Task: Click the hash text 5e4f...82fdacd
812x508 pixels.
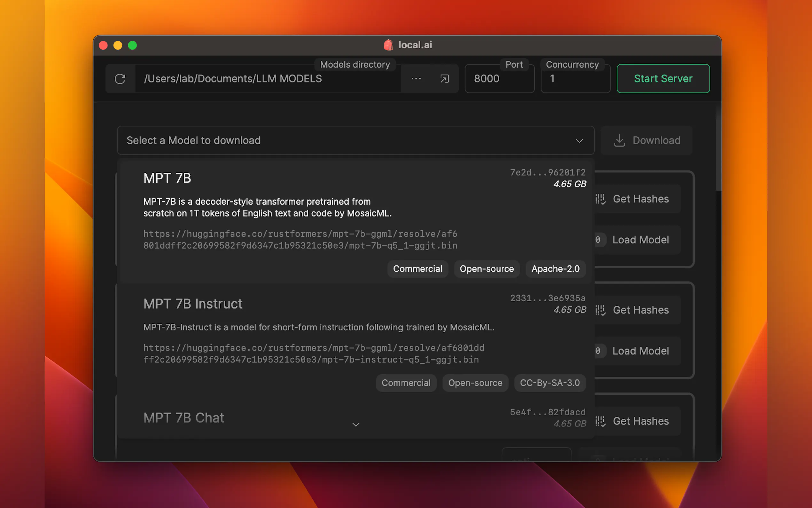Action: click(548, 412)
